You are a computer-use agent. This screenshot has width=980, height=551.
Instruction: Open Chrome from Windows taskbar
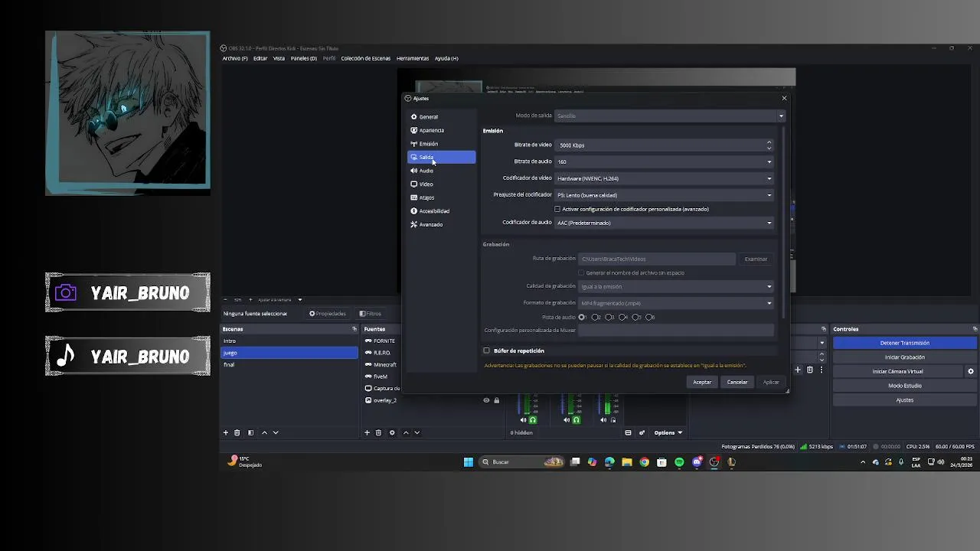[644, 461]
